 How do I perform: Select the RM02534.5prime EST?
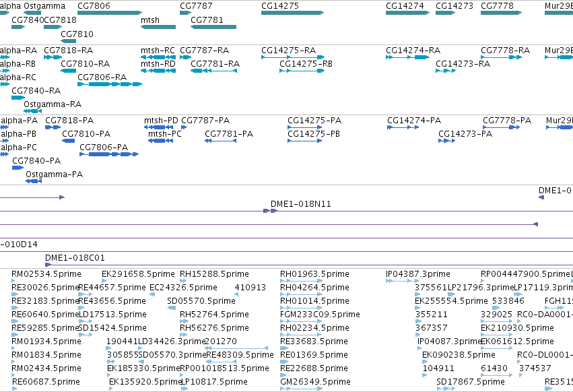[13, 281]
